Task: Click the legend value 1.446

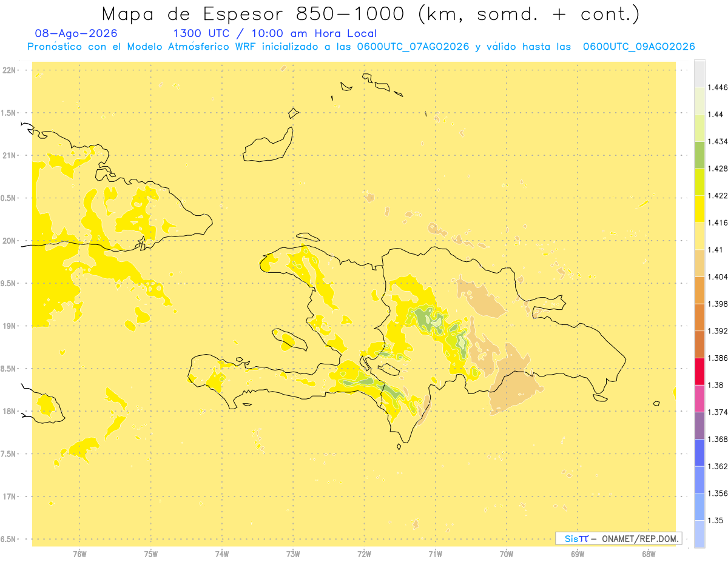Action: (718, 87)
